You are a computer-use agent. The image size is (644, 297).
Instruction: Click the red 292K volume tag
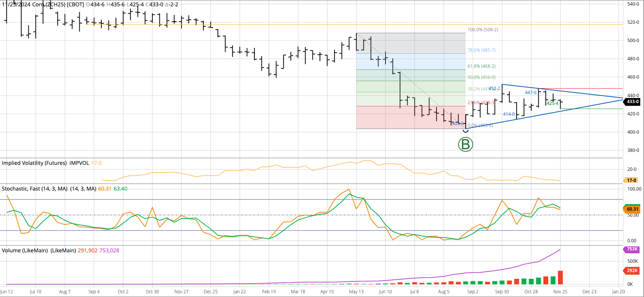(632, 271)
